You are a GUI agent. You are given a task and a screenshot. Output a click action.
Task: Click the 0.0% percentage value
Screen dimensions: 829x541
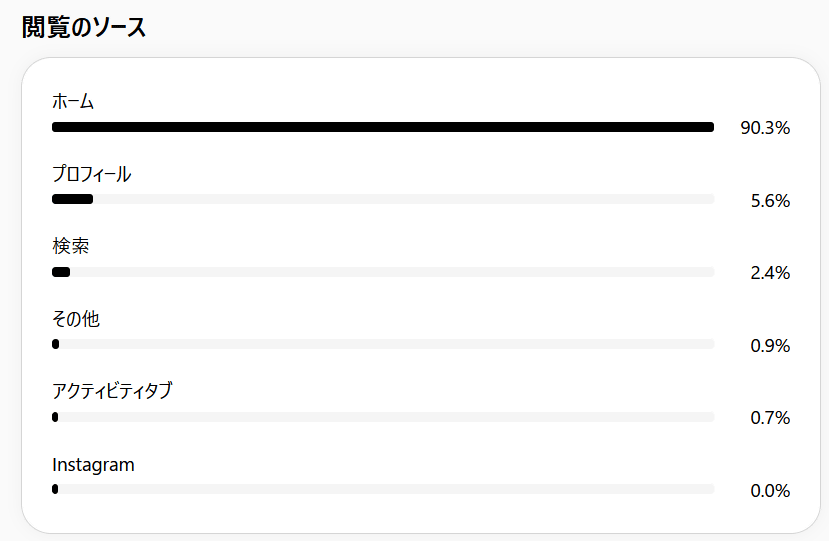click(x=770, y=491)
